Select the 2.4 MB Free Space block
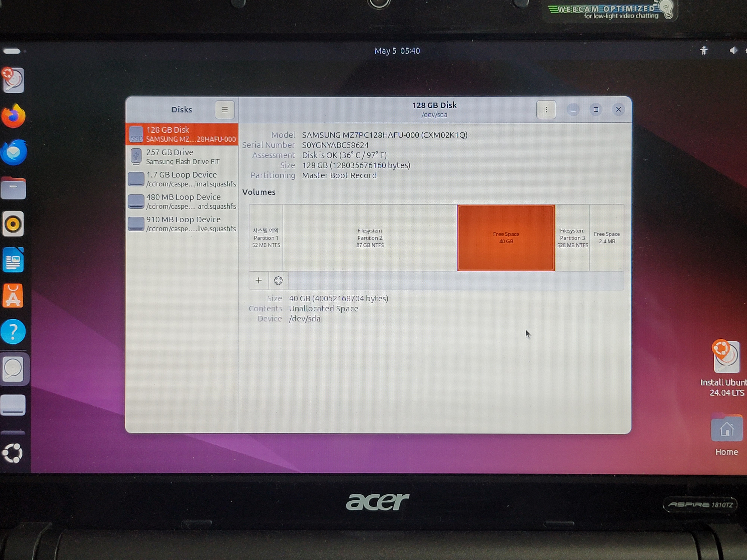747x560 pixels. (607, 238)
